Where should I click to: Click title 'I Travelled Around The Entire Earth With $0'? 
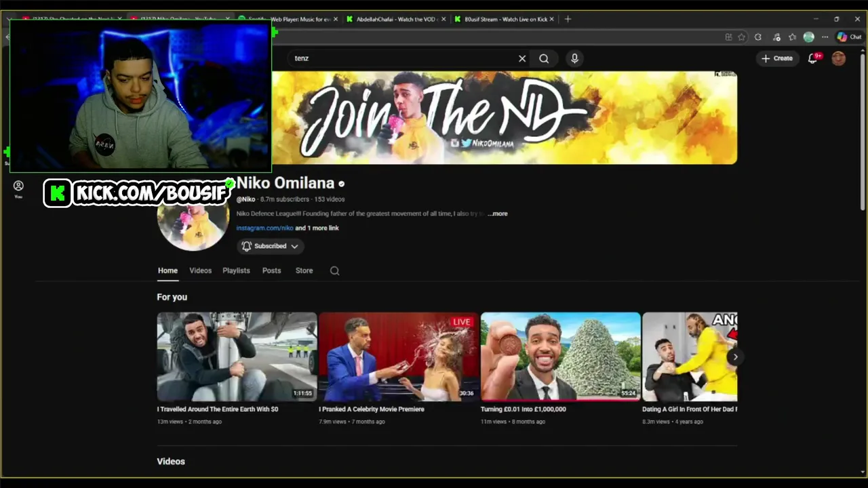(x=218, y=409)
